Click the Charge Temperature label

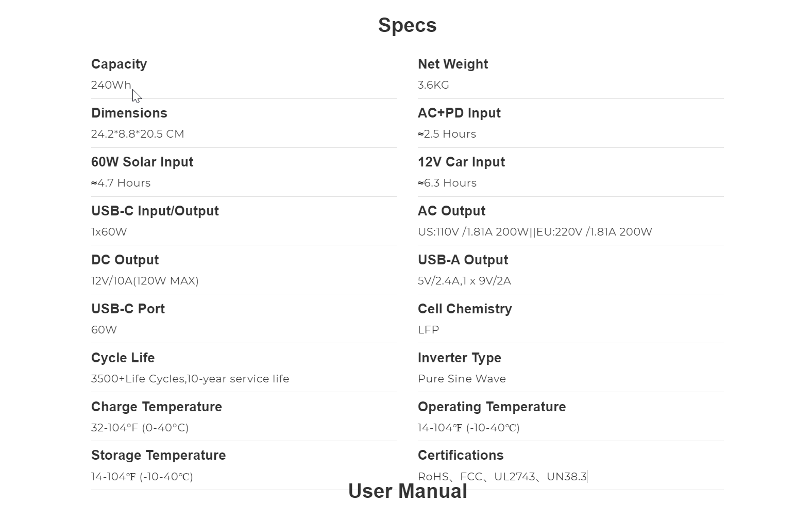157,407
